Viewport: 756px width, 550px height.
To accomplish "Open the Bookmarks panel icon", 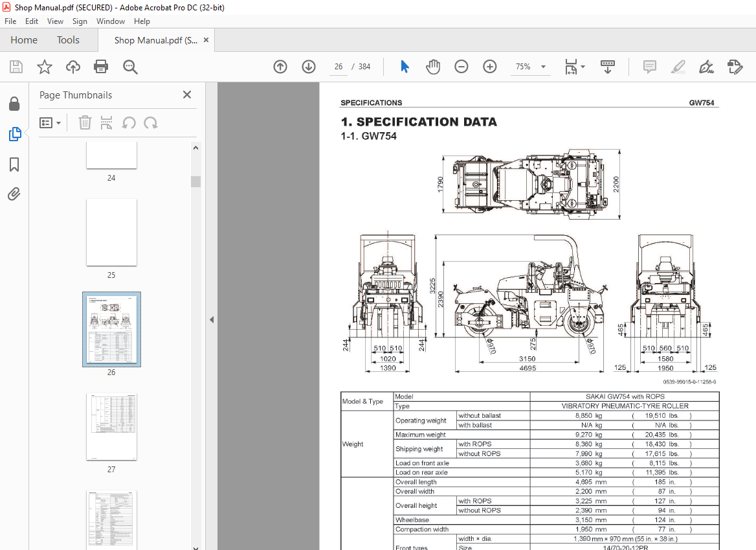I will pyautogui.click(x=14, y=165).
